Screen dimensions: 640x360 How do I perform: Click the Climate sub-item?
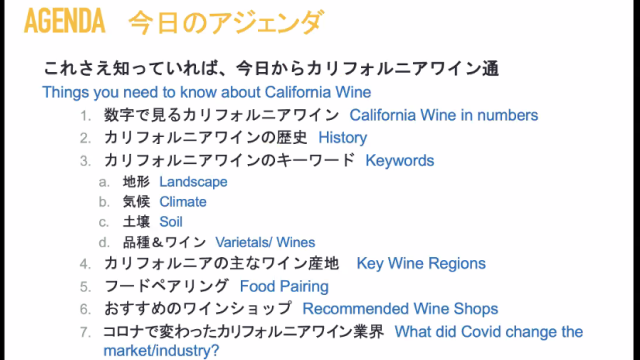click(x=183, y=202)
